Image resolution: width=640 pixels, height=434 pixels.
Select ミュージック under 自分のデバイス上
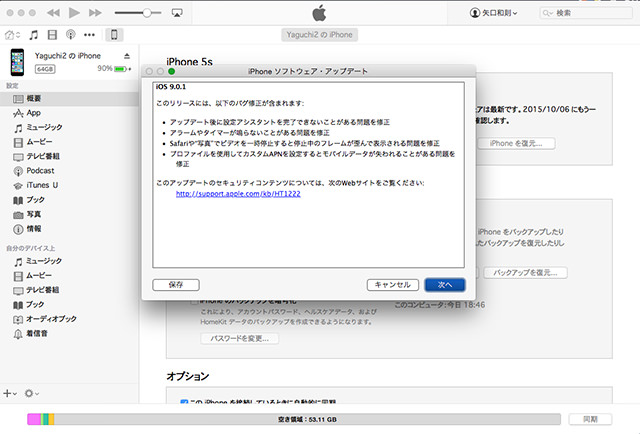(69, 261)
